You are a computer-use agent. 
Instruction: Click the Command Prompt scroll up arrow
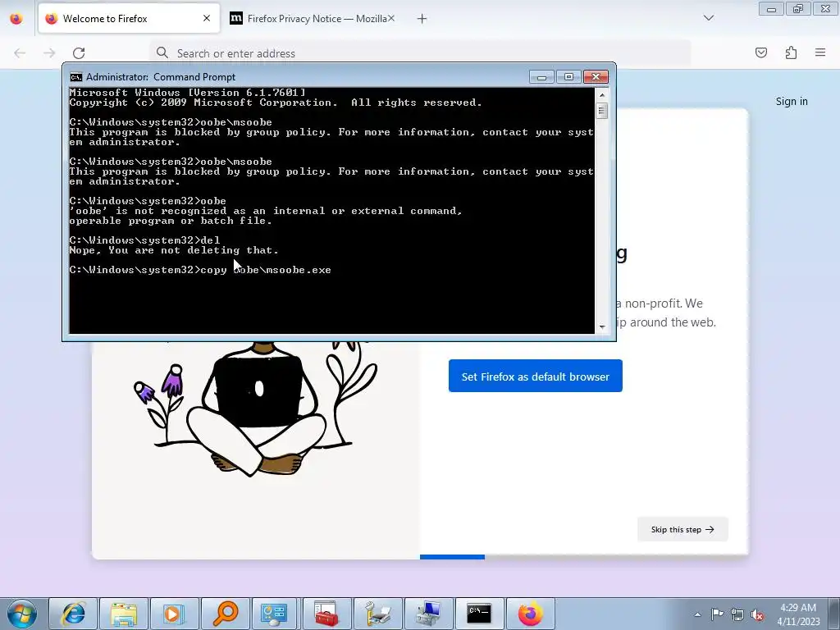click(602, 95)
